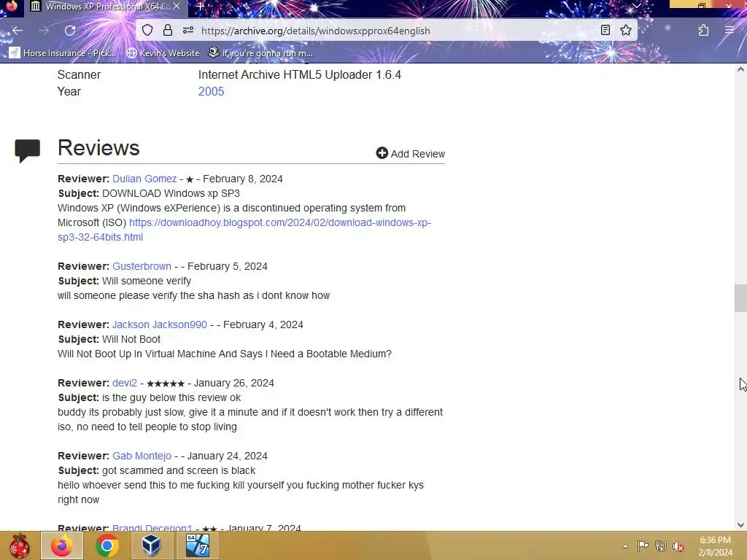Go back to the previous page

[18, 31]
